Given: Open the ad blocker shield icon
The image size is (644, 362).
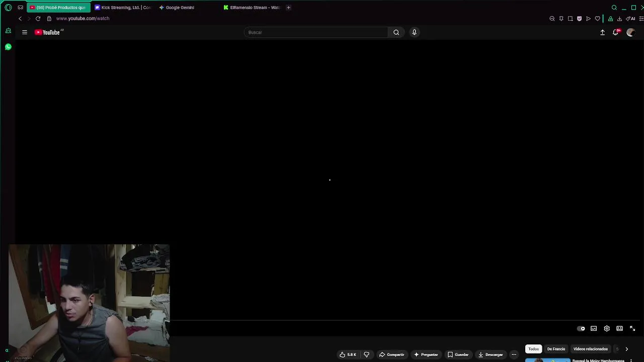Looking at the screenshot, I should coord(579,19).
